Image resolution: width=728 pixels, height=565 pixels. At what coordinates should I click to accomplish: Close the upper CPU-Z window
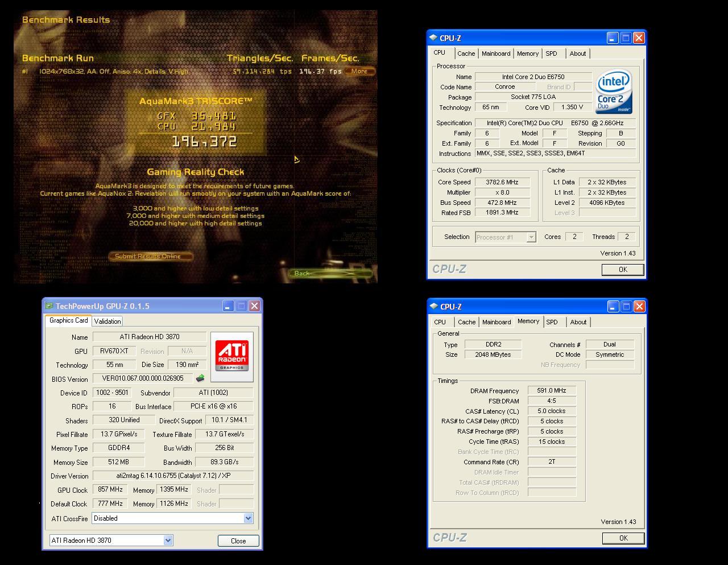point(639,38)
